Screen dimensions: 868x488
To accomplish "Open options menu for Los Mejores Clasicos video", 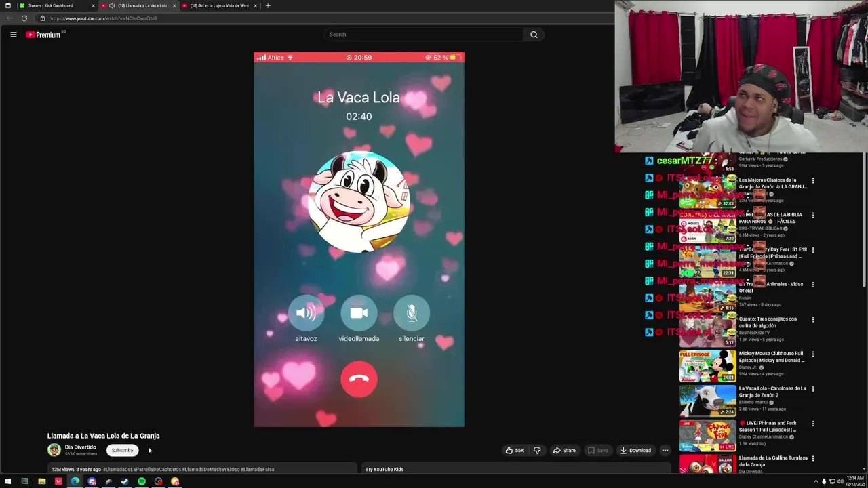I will coord(812,181).
